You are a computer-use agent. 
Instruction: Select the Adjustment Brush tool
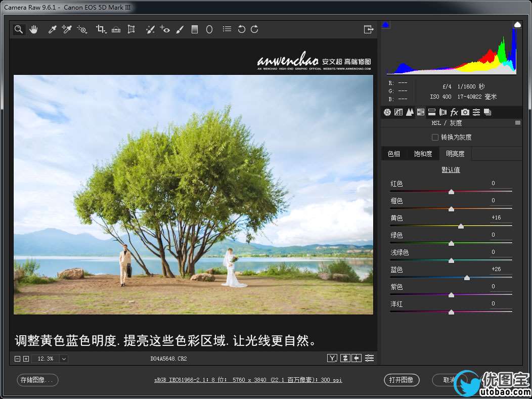[180, 29]
